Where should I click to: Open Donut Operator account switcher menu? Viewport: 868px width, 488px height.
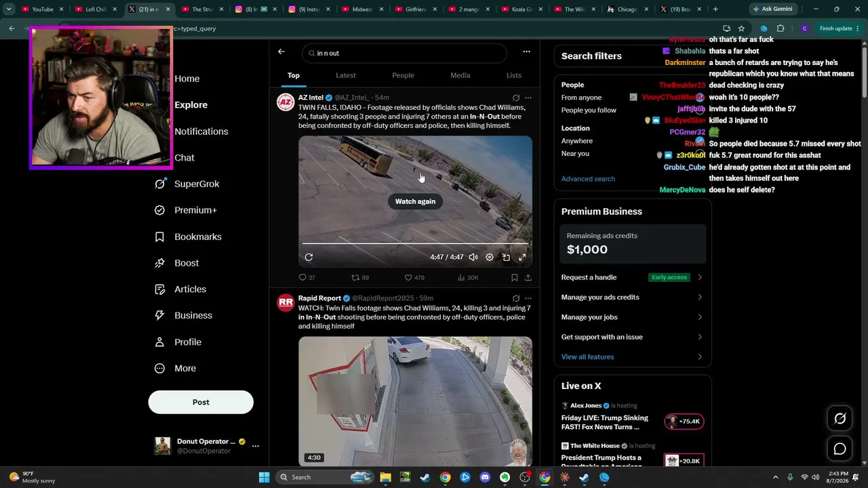[207, 446]
